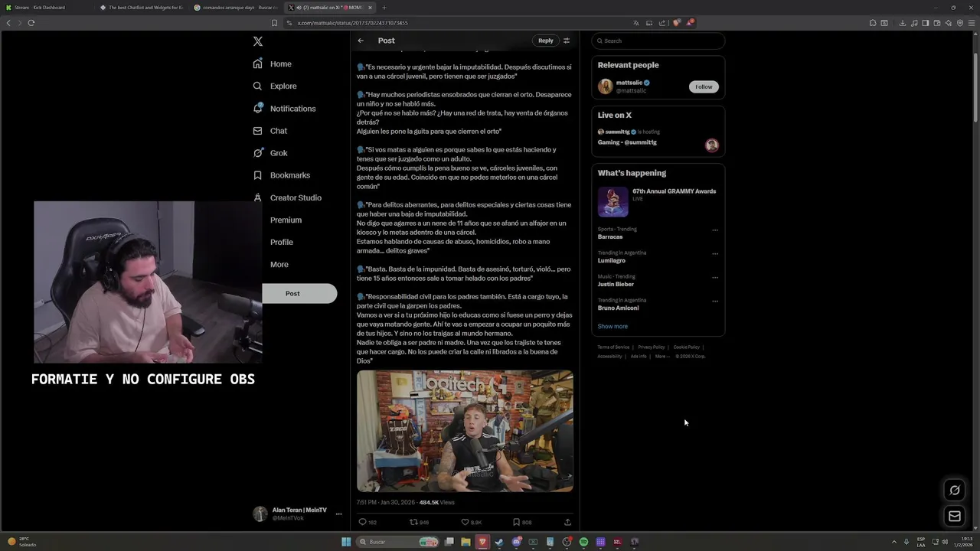Click the share icon on post
Image resolution: width=980 pixels, height=551 pixels.
tap(567, 522)
